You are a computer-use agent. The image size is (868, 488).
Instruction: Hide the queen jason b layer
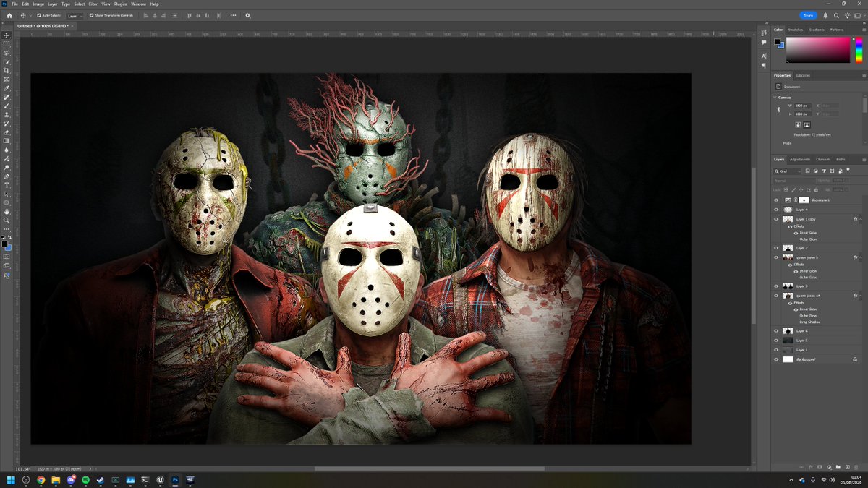[776, 257]
